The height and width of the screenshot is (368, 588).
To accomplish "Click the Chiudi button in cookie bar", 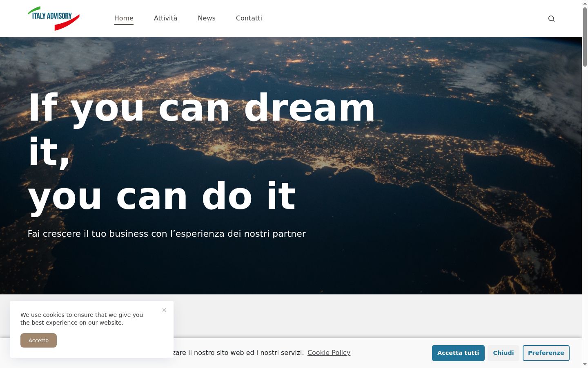I will [503, 353].
